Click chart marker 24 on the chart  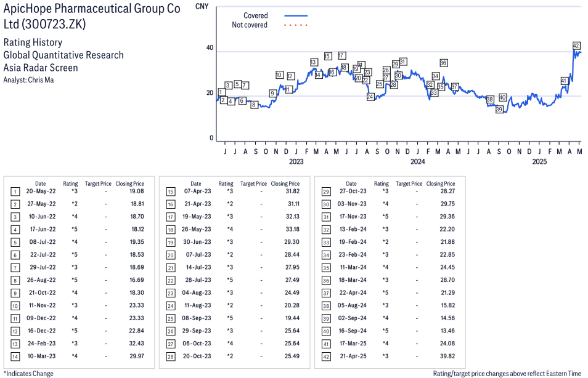point(370,97)
